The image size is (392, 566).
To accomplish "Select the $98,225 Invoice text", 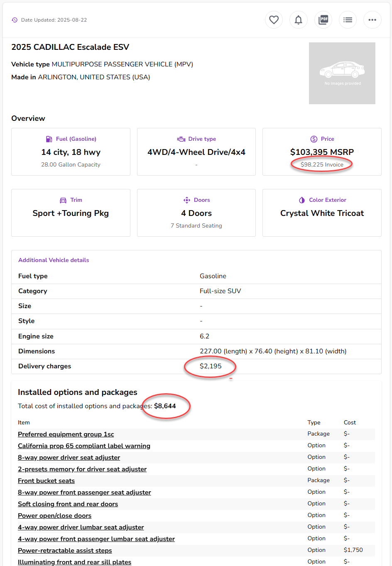I will click(322, 164).
